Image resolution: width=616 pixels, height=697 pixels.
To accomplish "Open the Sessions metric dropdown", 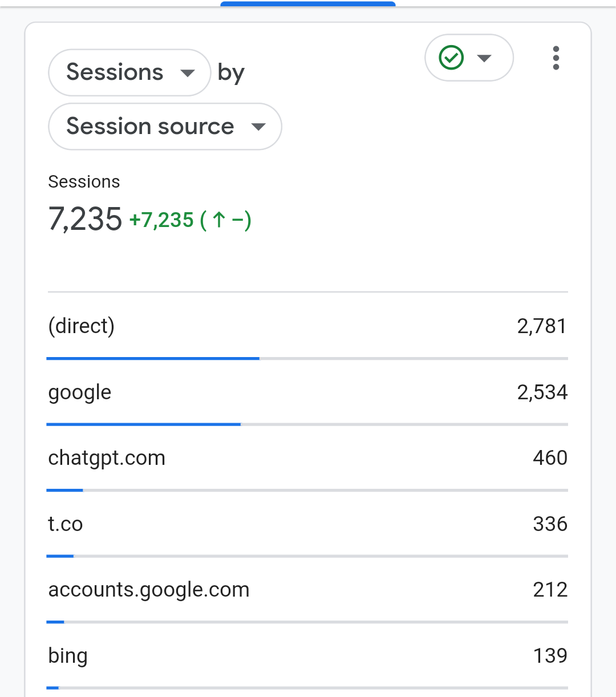I will pos(129,72).
